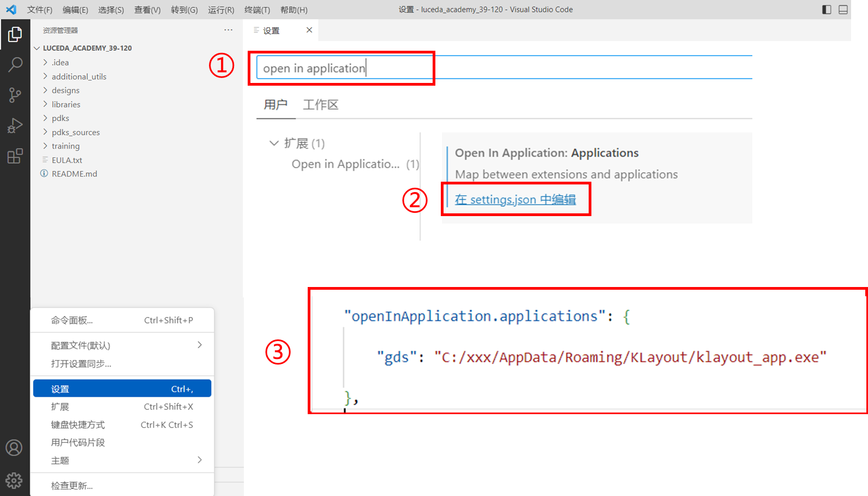Image resolution: width=868 pixels, height=496 pixels.
Task: Toggle the panel layout icon
Action: pyautogui.click(x=843, y=9)
